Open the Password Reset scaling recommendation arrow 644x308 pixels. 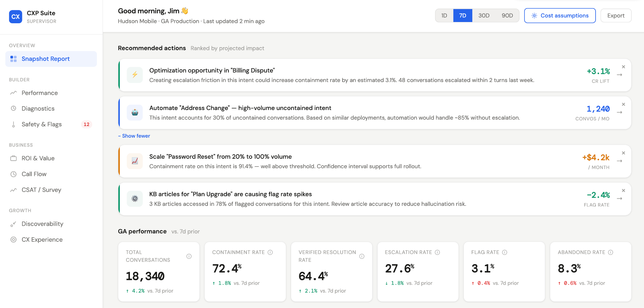(619, 162)
